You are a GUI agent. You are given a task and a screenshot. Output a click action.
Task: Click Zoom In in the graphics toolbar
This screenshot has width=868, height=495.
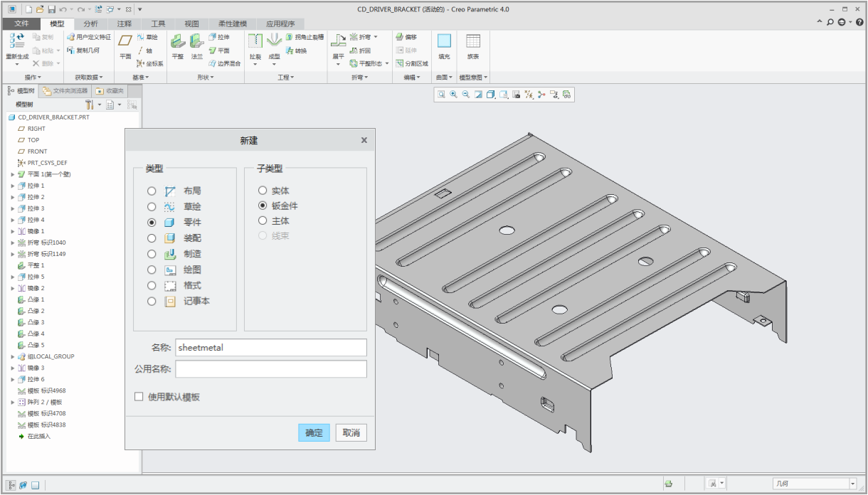pyautogui.click(x=453, y=95)
